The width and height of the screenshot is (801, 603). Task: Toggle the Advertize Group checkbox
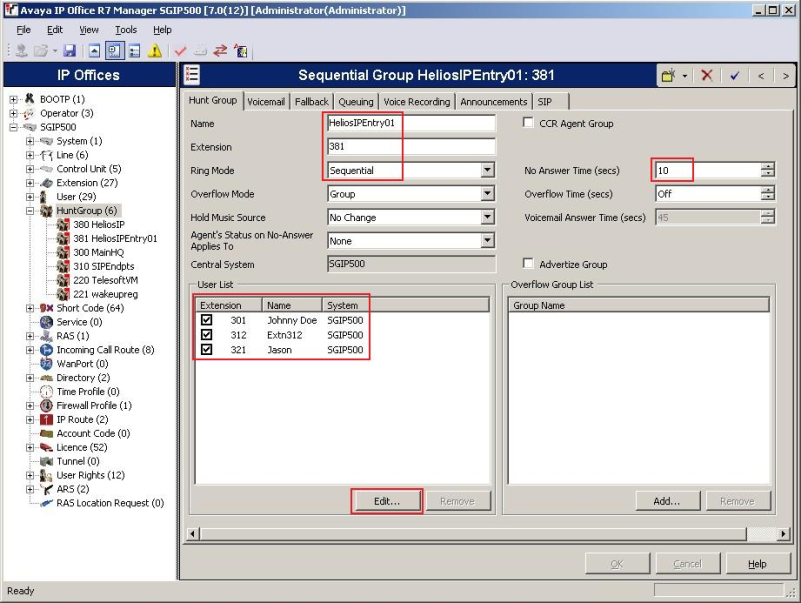(x=529, y=265)
